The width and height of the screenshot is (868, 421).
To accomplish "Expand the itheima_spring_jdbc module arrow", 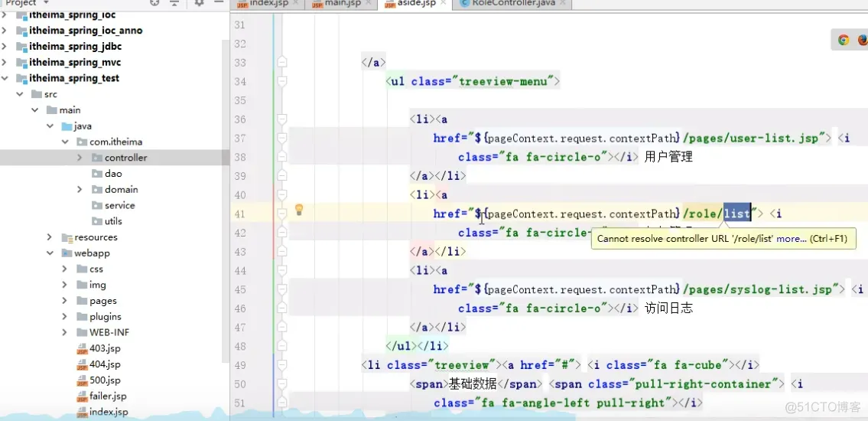I will coord(5,47).
